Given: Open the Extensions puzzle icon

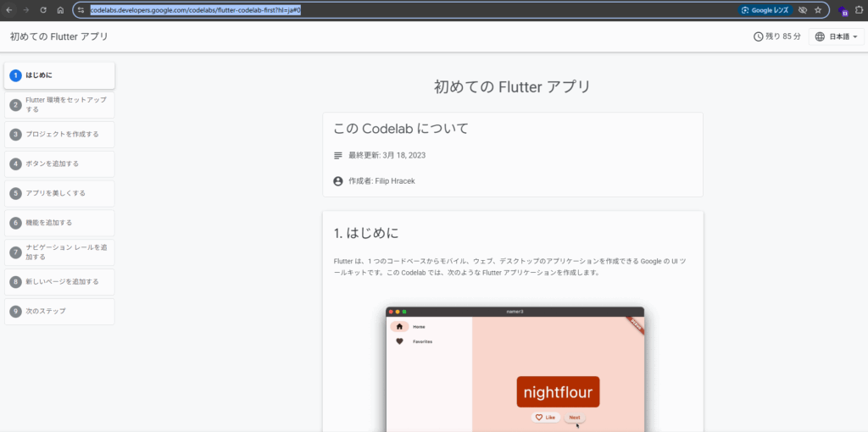Looking at the screenshot, I should [x=860, y=10].
